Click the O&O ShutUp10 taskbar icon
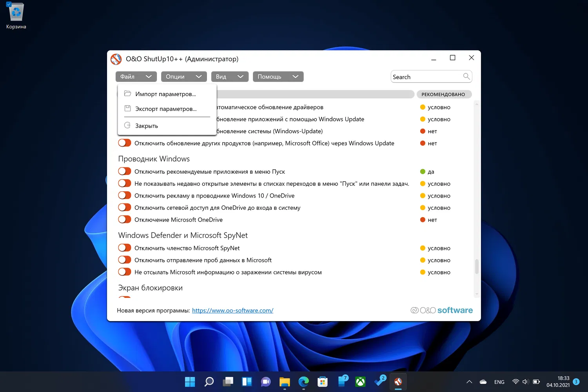Viewport: 588px width, 392px height. click(398, 381)
